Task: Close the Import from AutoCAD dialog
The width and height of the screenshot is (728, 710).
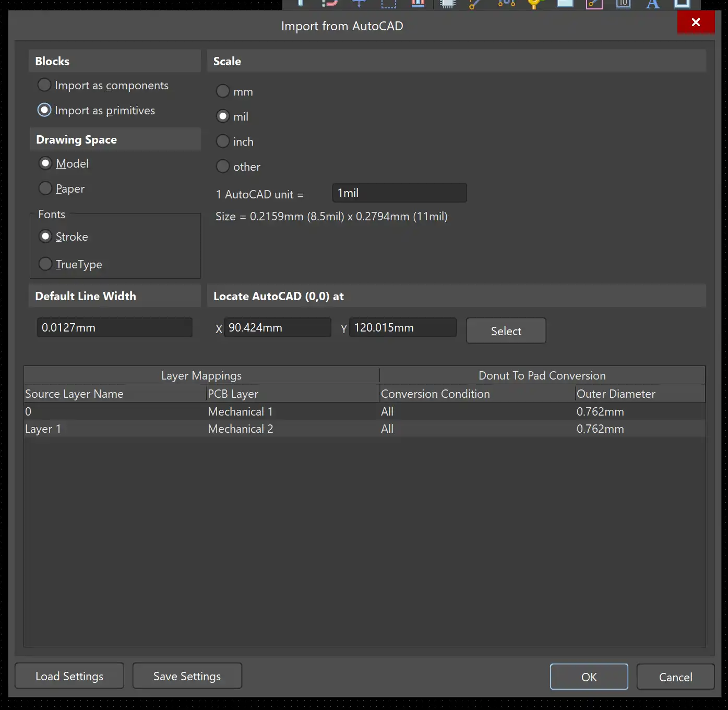Action: (x=696, y=22)
